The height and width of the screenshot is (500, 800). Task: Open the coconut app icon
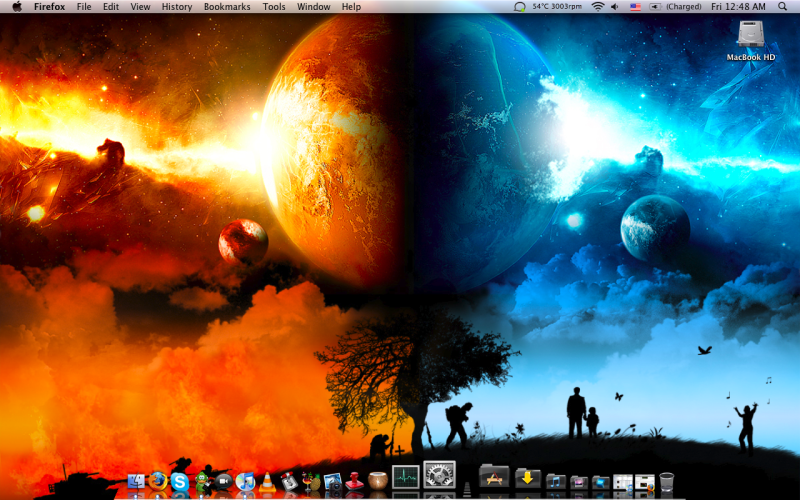pyautogui.click(x=378, y=481)
